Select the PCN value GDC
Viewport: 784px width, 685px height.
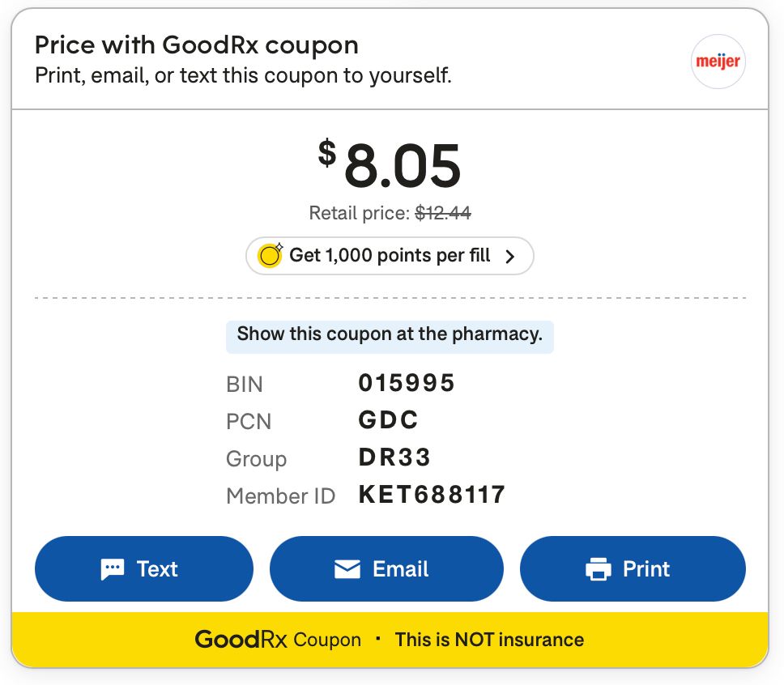389,419
